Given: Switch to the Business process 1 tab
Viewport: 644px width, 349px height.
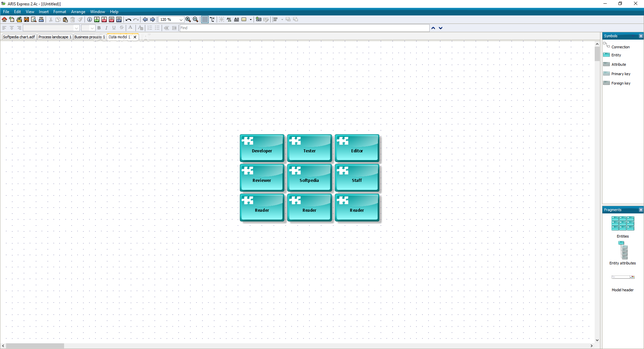Looking at the screenshot, I should pyautogui.click(x=90, y=37).
